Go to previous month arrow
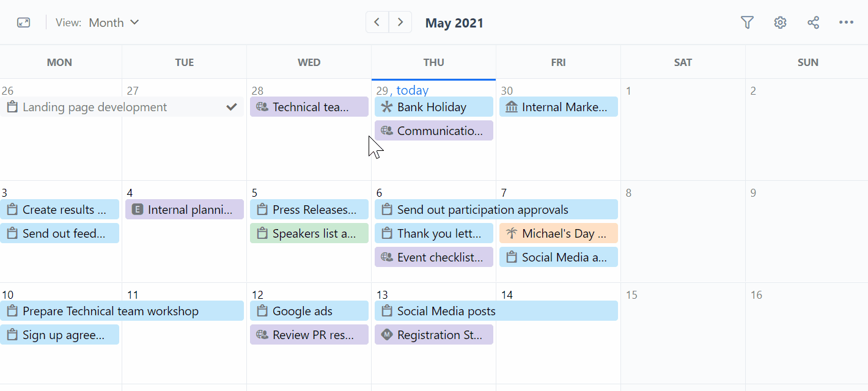 pos(377,23)
